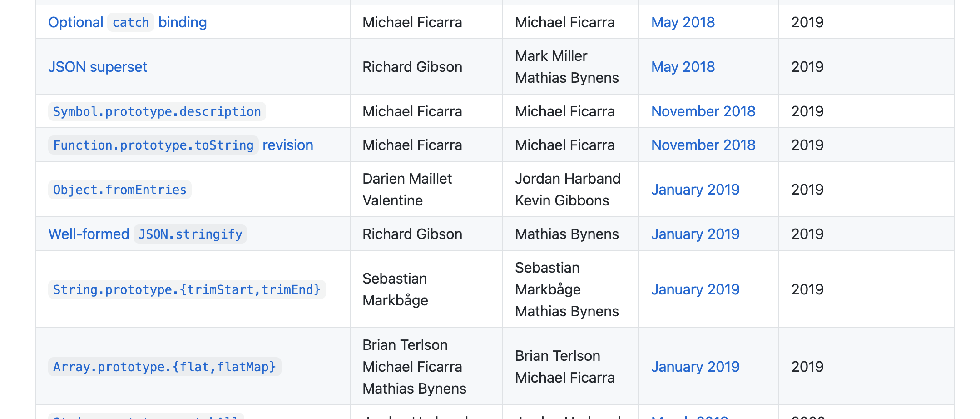This screenshot has width=980, height=419.
Task: Open January 2019 notes for trimStart,trimEnd row
Action: (x=695, y=289)
